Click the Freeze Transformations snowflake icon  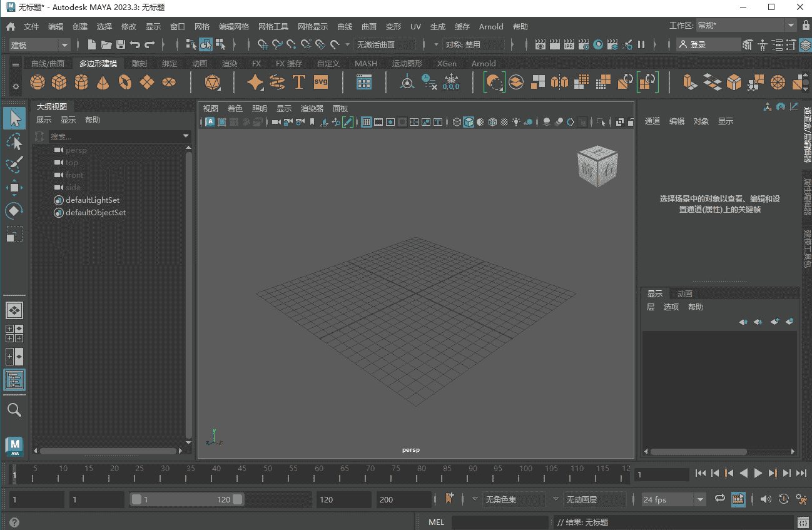pos(451,82)
